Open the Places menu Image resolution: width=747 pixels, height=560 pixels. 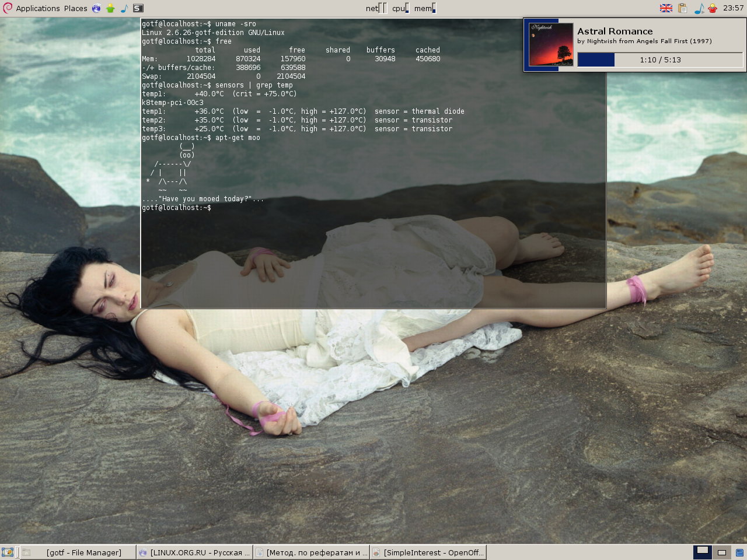[x=75, y=8]
